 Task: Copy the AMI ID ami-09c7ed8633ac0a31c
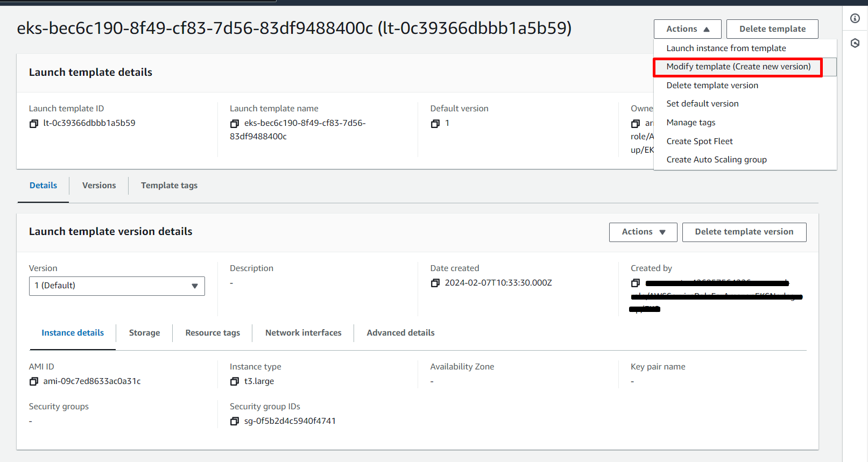pos(34,381)
